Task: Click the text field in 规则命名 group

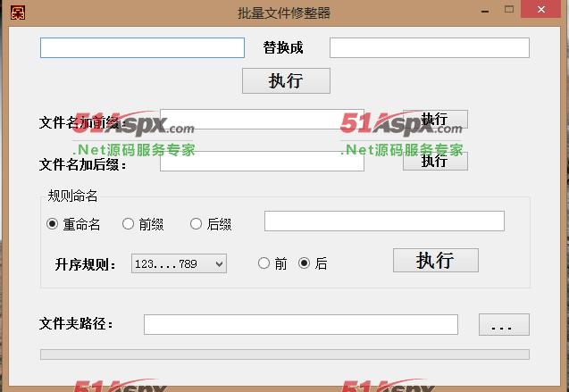Action: pos(384,221)
